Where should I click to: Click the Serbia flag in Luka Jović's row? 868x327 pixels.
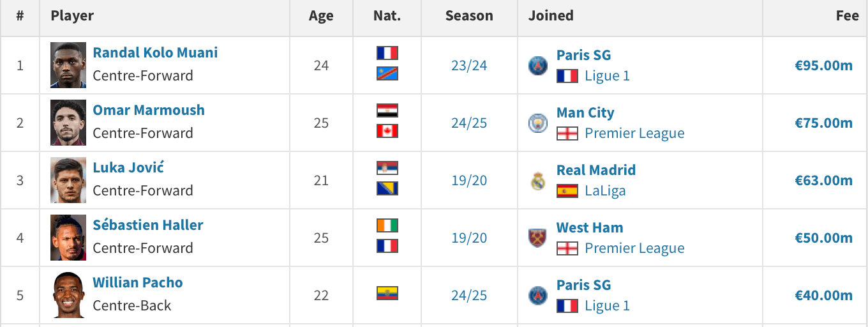tap(387, 168)
